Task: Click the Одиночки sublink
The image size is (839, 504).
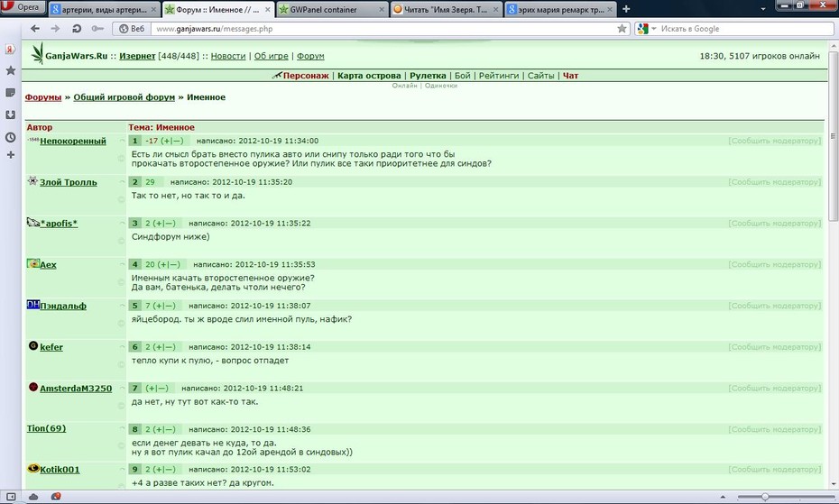Action: click(441, 86)
